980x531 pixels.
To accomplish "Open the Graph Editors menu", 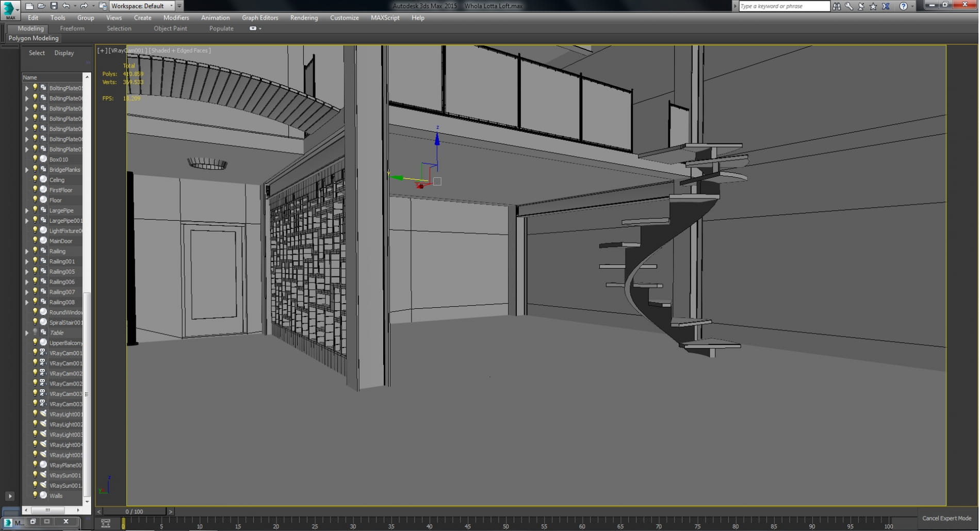I will point(260,18).
